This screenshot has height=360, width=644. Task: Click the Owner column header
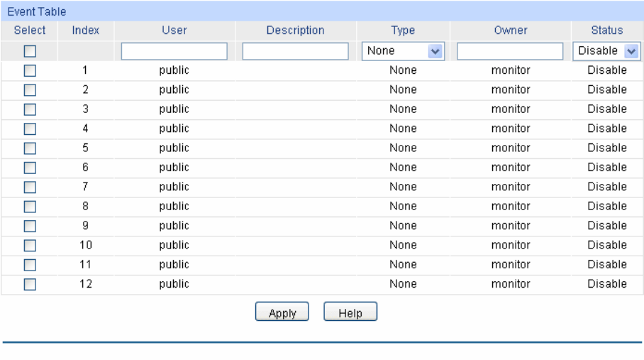[511, 31]
